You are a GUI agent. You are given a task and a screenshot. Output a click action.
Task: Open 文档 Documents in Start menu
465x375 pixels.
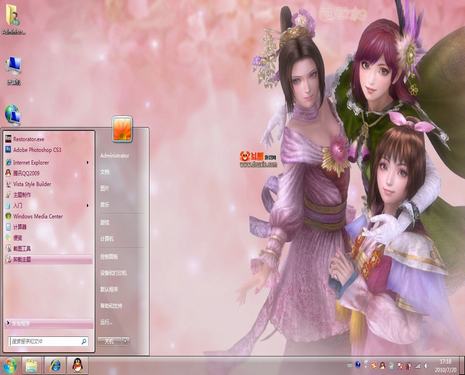[105, 172]
